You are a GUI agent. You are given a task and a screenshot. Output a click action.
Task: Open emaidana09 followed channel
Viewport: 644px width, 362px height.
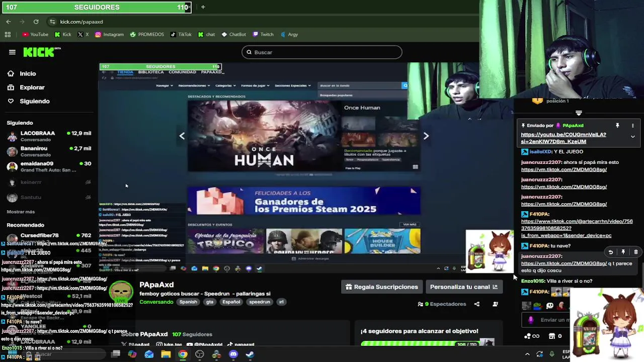point(49,166)
